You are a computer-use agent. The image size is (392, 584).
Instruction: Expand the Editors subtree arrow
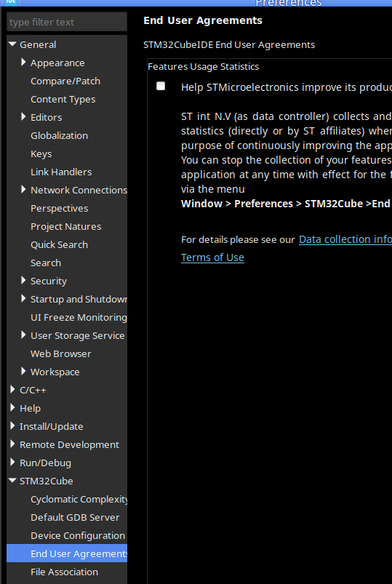[23, 117]
